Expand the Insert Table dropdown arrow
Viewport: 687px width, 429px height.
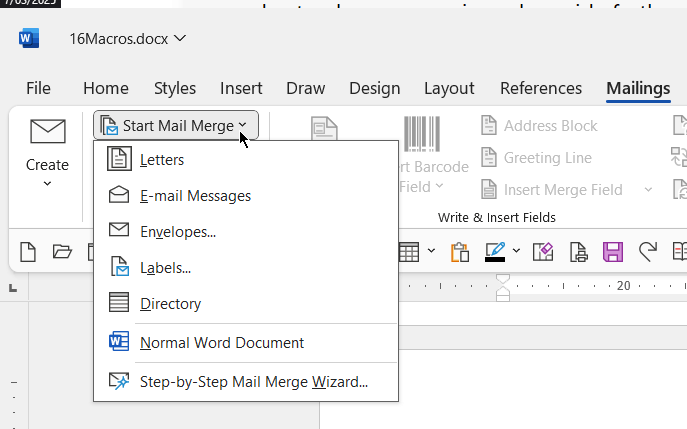click(431, 251)
